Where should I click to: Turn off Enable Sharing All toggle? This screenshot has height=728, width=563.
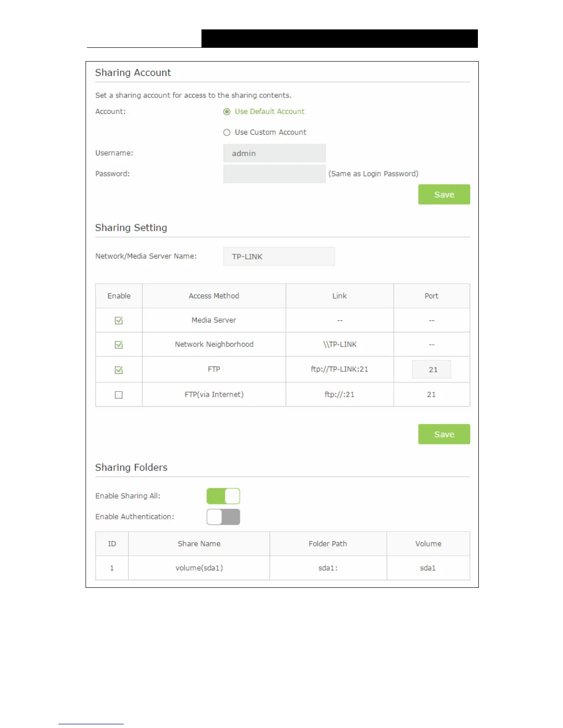pos(223,496)
